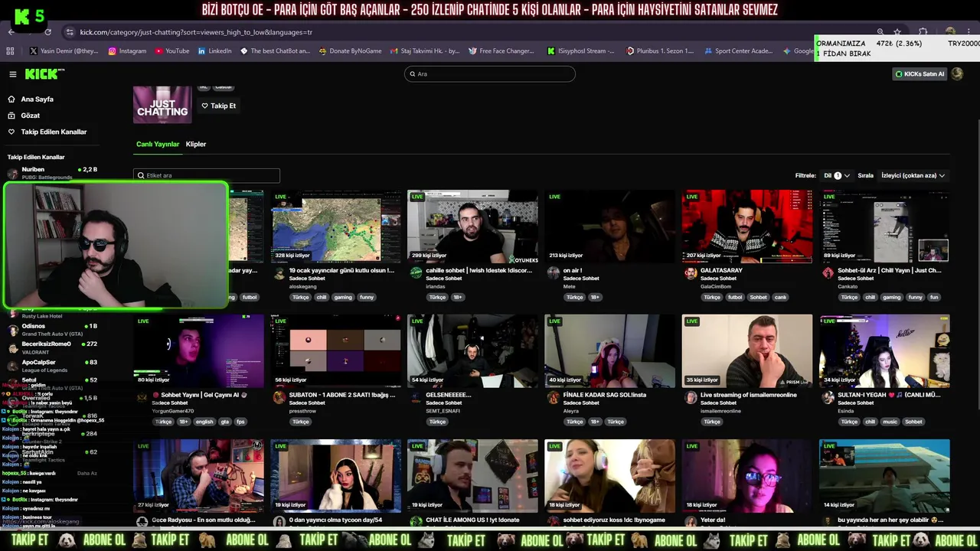Open the browser apps grid icon
Viewport: 980px width, 551px height.
point(10,51)
